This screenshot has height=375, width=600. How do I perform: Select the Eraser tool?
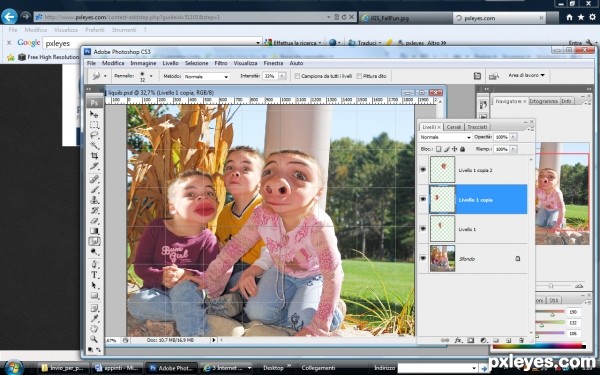click(94, 220)
